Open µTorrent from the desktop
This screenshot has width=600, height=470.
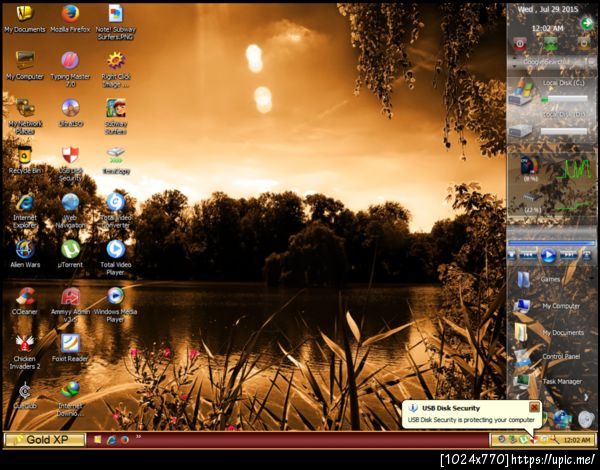[x=70, y=255]
